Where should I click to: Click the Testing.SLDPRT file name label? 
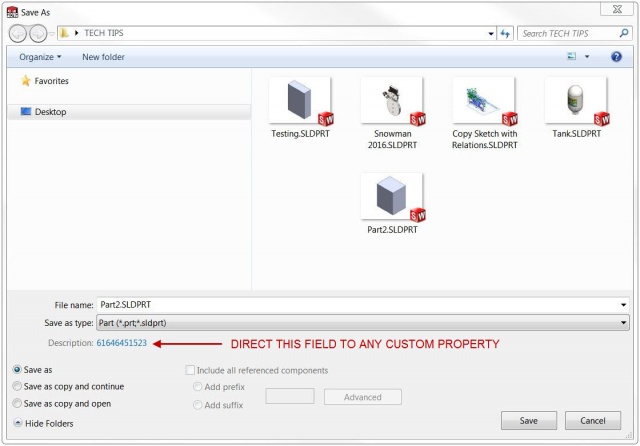(300, 134)
